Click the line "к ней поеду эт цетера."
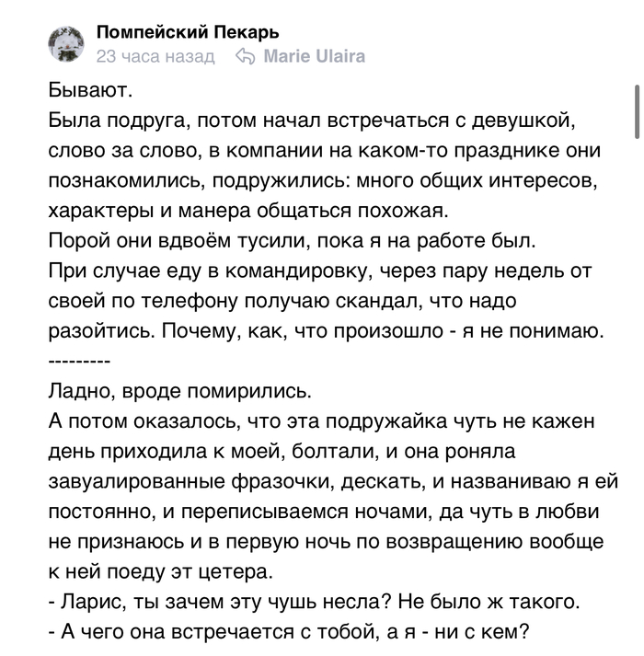Screen dimensions: 644x656 pyautogui.click(x=160, y=570)
